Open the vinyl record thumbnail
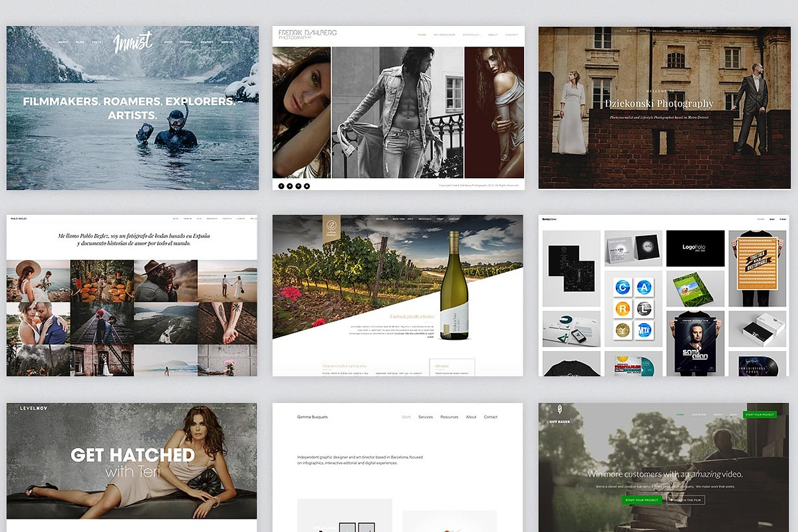798x532 pixels. [x=758, y=363]
